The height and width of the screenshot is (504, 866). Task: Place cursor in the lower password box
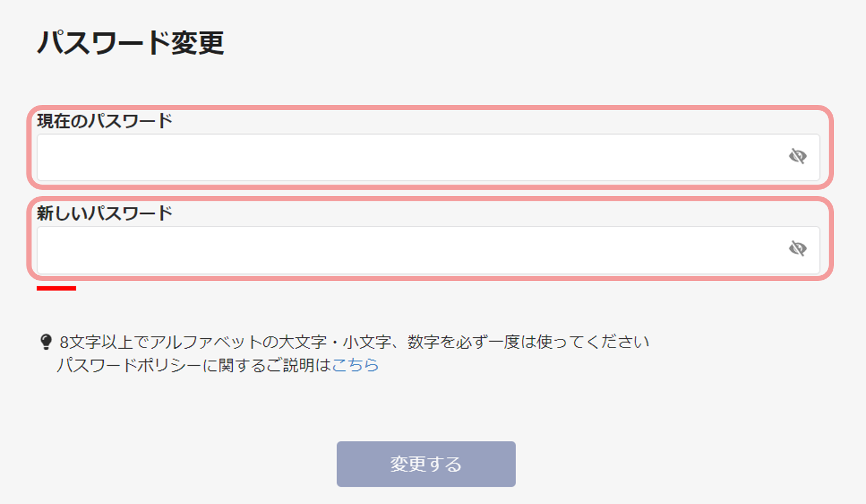tap(428, 250)
